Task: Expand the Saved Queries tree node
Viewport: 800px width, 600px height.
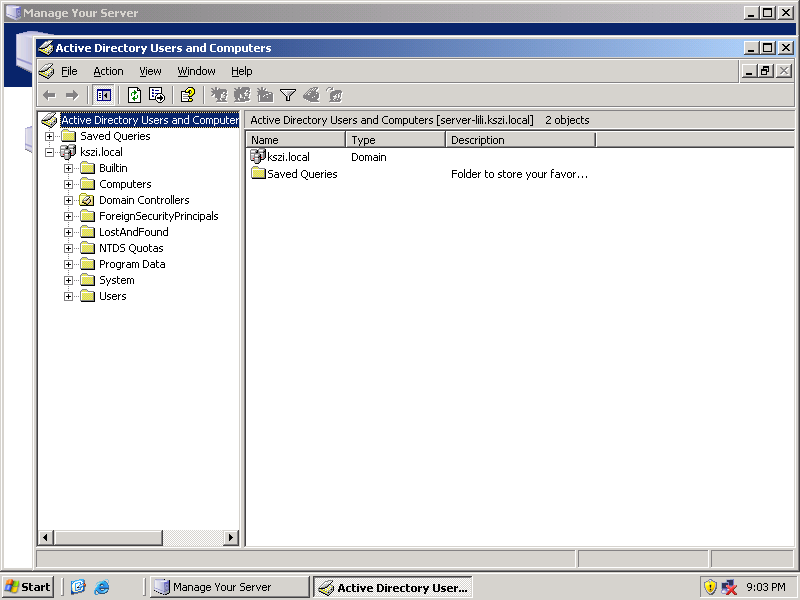Action: tap(49, 136)
